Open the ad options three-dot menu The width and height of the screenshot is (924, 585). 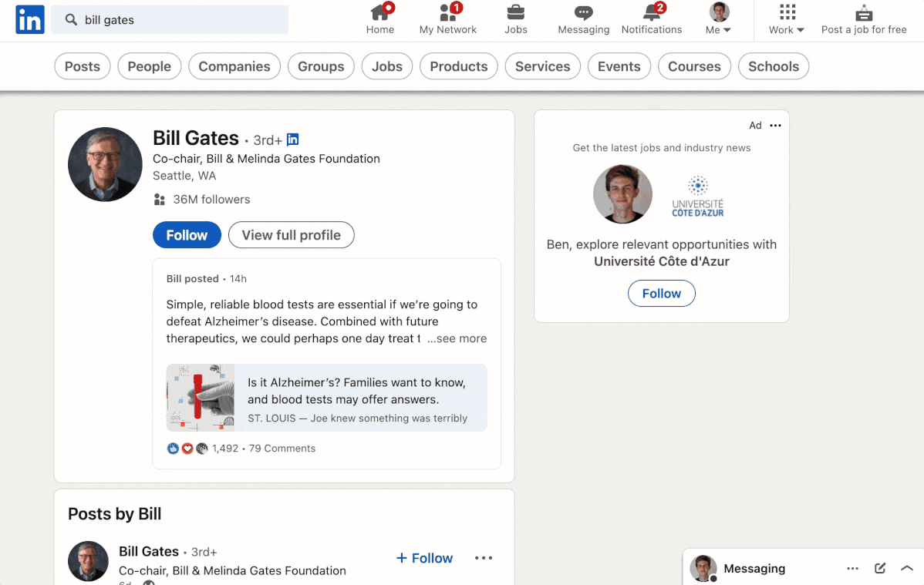pyautogui.click(x=775, y=126)
